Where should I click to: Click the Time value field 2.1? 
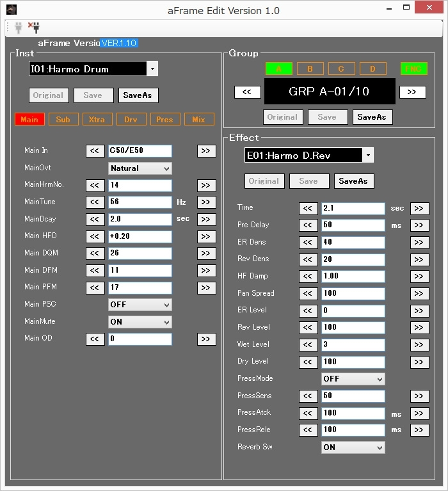coord(353,209)
